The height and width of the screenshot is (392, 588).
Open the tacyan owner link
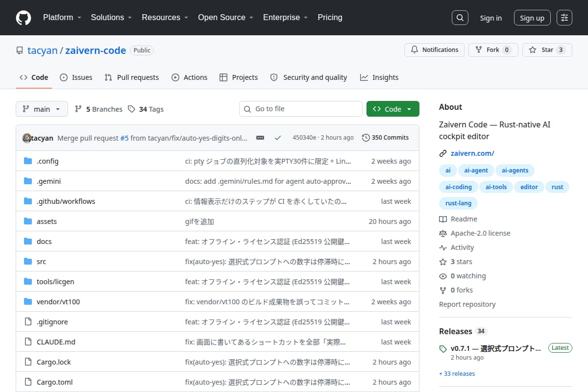click(x=43, y=50)
